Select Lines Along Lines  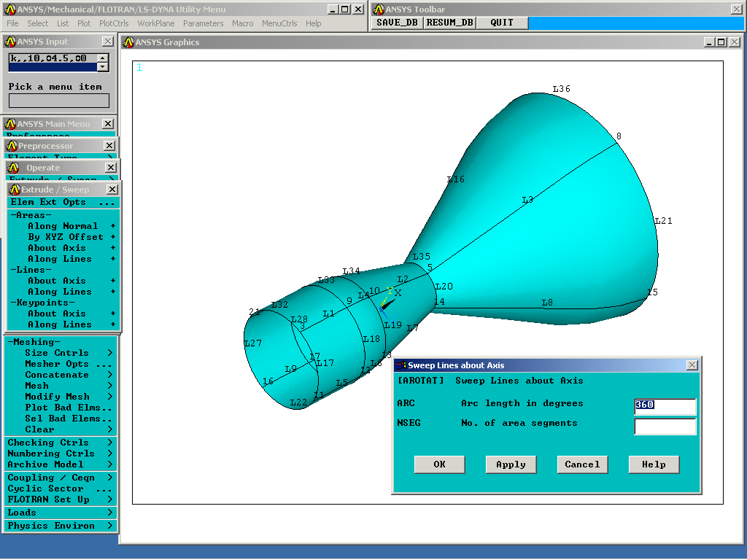tap(63, 292)
